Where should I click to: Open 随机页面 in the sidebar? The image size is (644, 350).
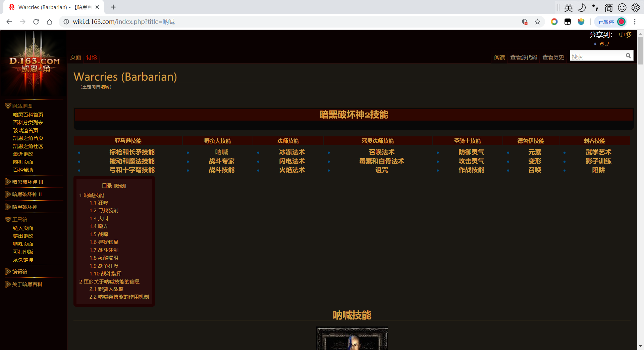(23, 162)
